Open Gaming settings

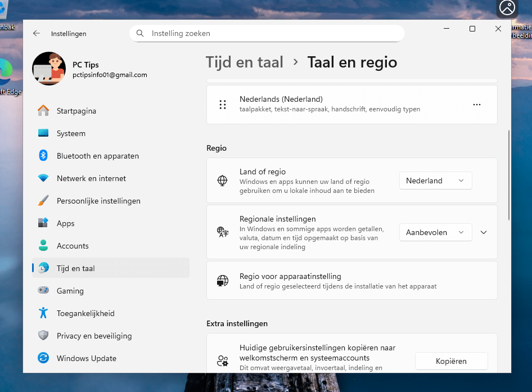(69, 291)
